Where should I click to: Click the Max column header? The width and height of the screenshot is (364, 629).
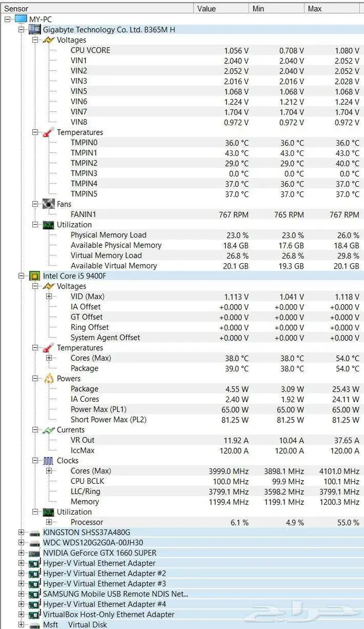click(315, 9)
